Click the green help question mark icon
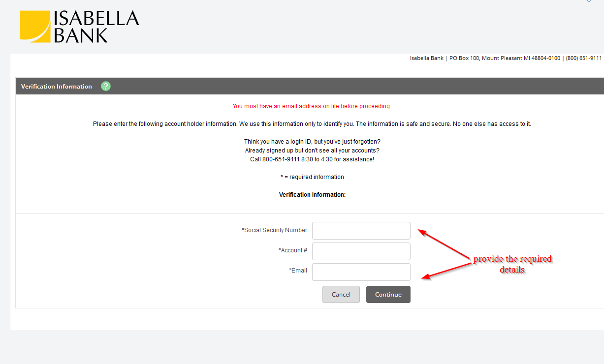 106,86
